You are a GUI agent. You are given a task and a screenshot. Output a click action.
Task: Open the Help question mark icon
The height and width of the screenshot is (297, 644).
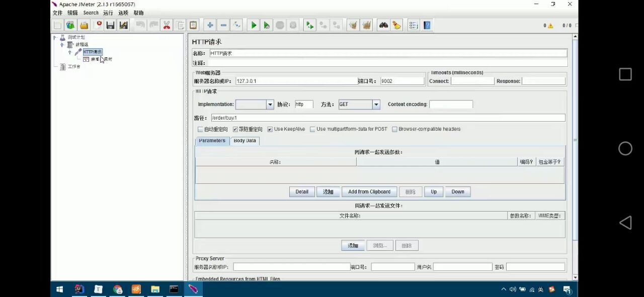[427, 25]
